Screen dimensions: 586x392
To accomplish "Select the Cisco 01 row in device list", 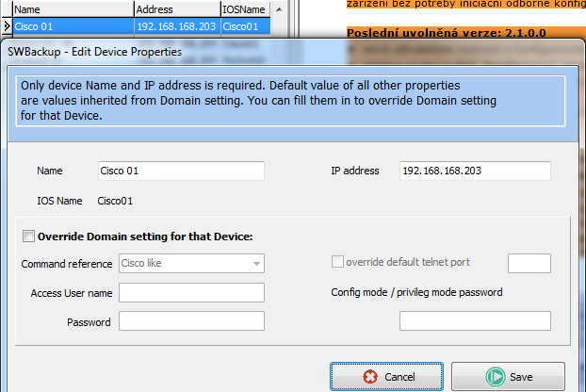I will [142, 26].
